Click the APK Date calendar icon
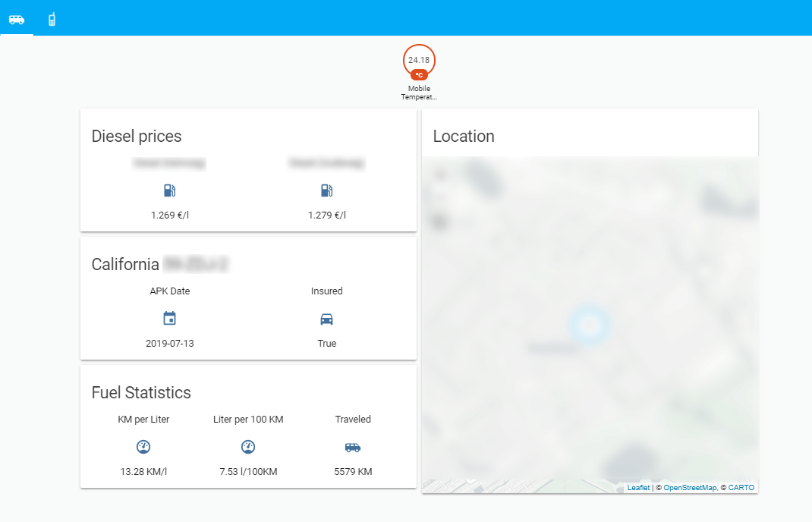812x522 pixels. (x=170, y=319)
